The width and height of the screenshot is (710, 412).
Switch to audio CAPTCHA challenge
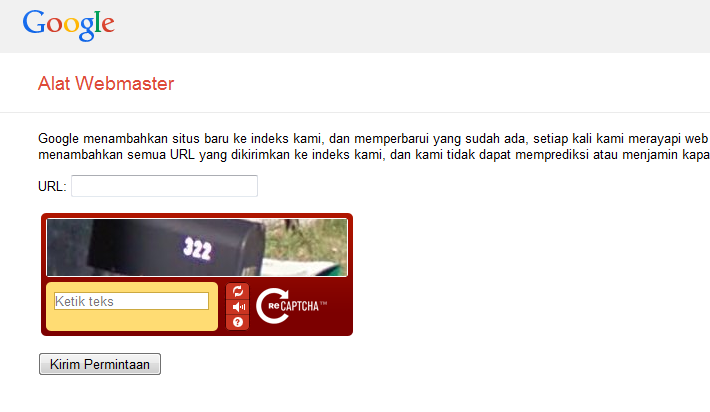[x=238, y=307]
